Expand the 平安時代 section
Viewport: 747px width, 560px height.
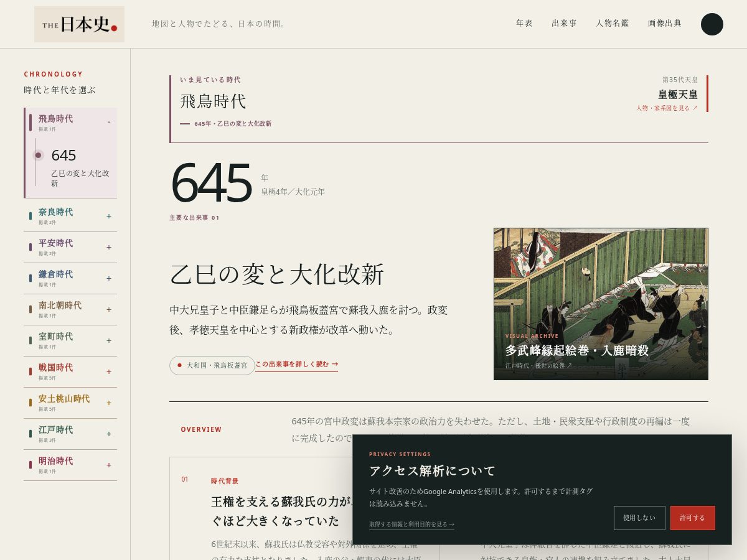point(70,247)
